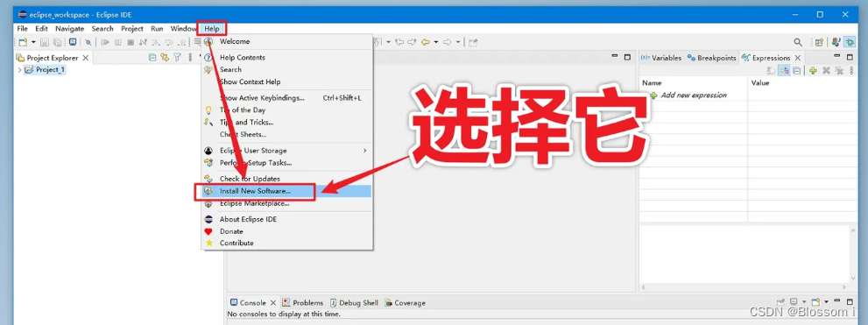The height and width of the screenshot is (325, 868).
Task: Open the New wizard dropdown arrow
Action: 33,42
